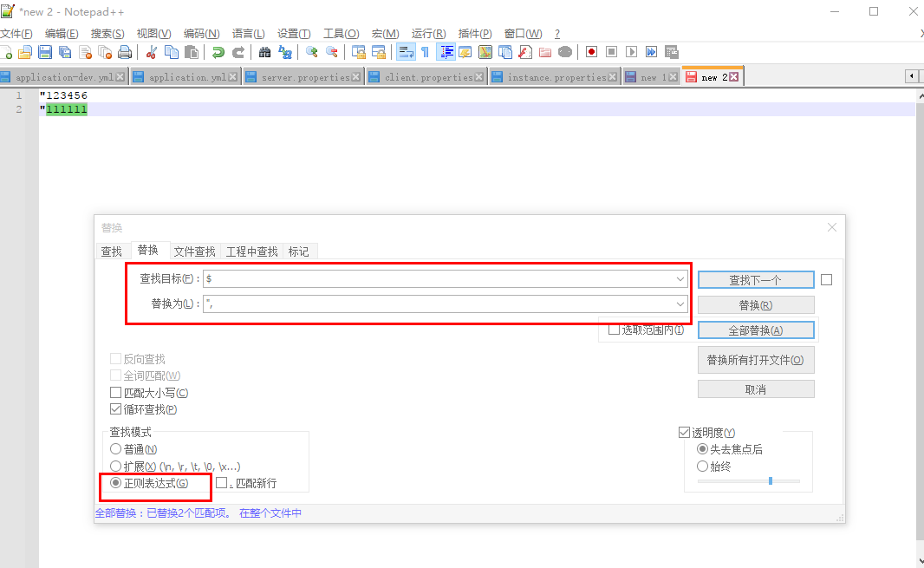The height and width of the screenshot is (568, 924).
Task: Click Save Recorded Macro icon
Action: (x=672, y=53)
